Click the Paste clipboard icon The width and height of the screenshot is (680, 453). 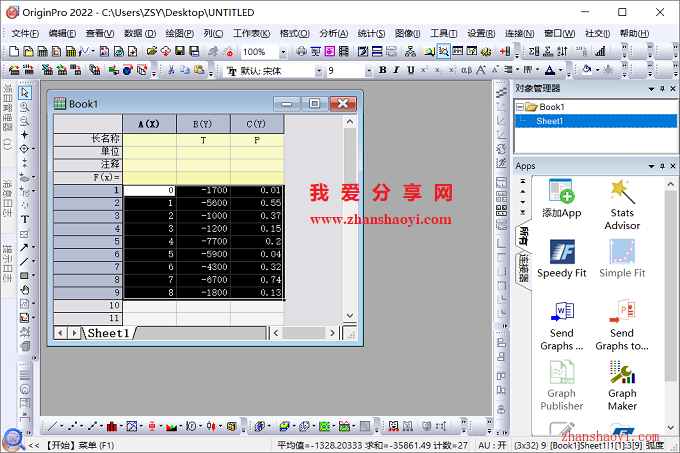[199, 70]
